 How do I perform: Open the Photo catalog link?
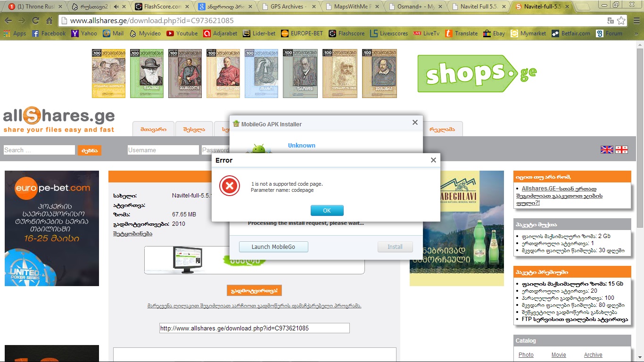point(526,355)
